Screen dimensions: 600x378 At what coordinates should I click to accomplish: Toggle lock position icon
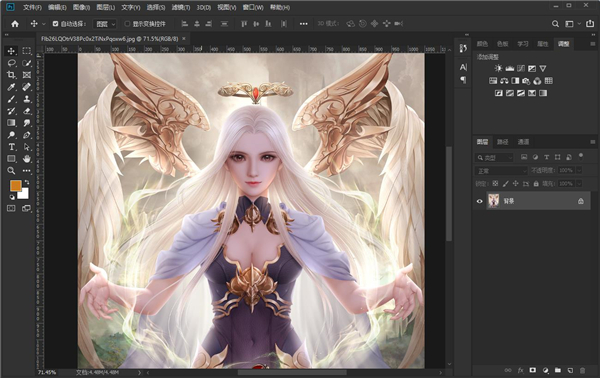[x=515, y=184]
